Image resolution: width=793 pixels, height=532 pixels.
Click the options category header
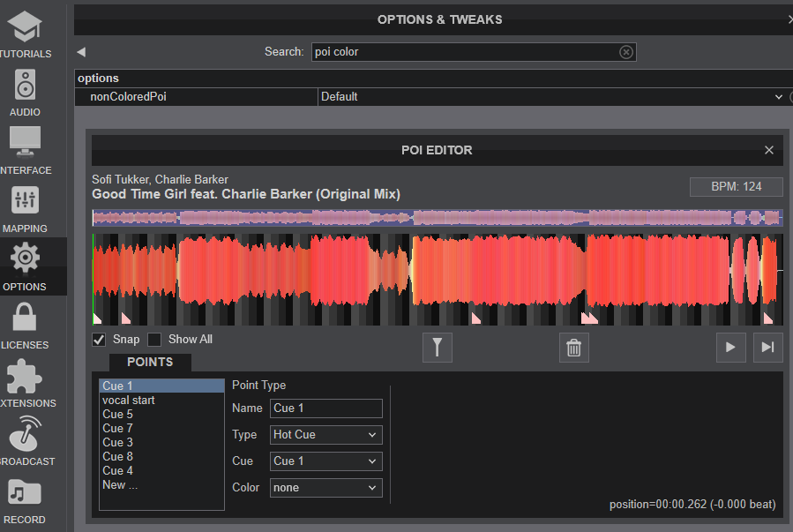pyautogui.click(x=433, y=79)
